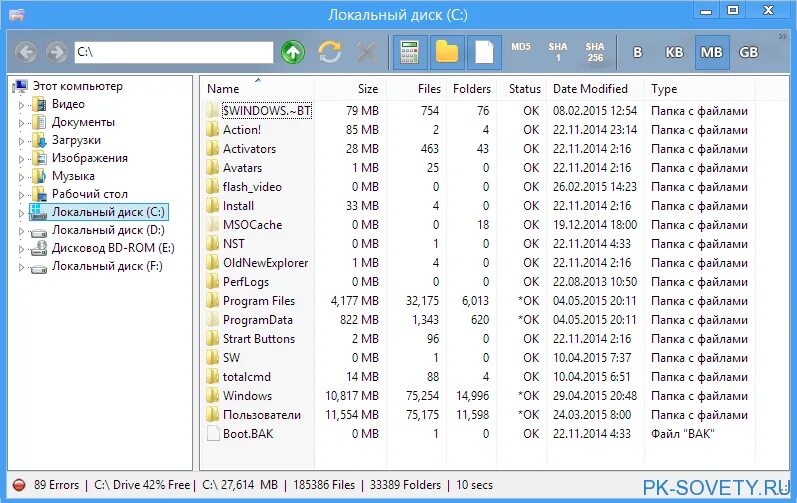Image resolution: width=797 pixels, height=503 pixels.
Task: Expand the Видео tree node
Action: (21, 105)
